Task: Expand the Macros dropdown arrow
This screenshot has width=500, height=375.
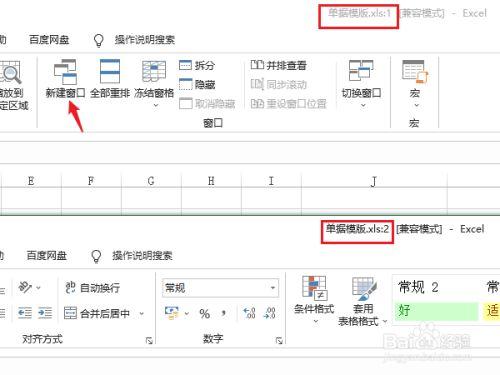Action: pyautogui.click(x=416, y=105)
